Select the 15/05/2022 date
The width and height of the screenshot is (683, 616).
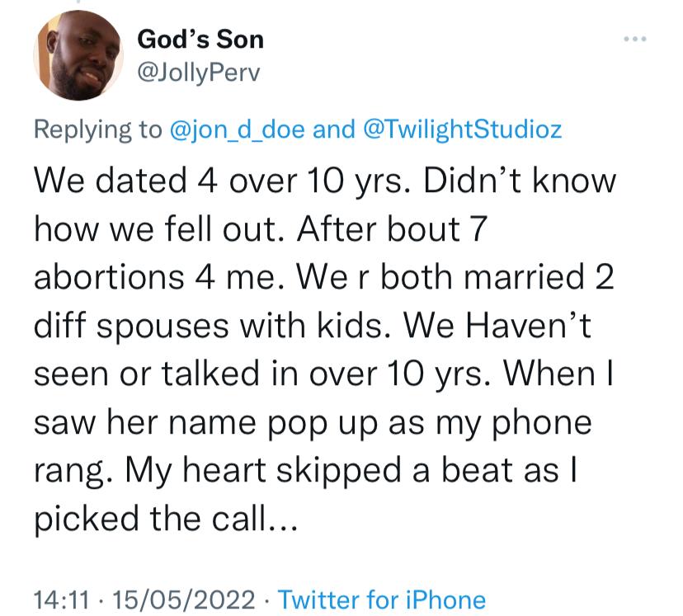click(x=184, y=600)
